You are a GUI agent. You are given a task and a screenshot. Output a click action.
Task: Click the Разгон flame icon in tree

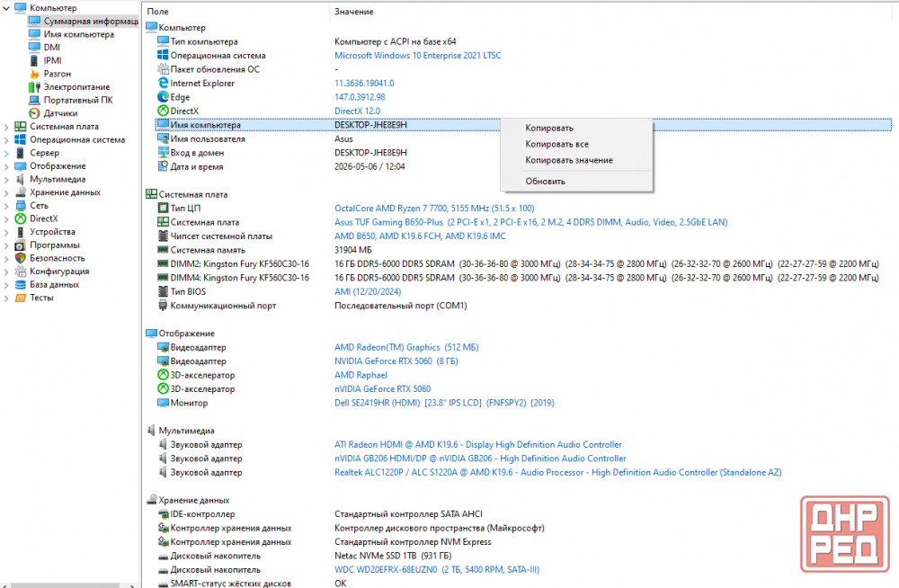(x=34, y=74)
